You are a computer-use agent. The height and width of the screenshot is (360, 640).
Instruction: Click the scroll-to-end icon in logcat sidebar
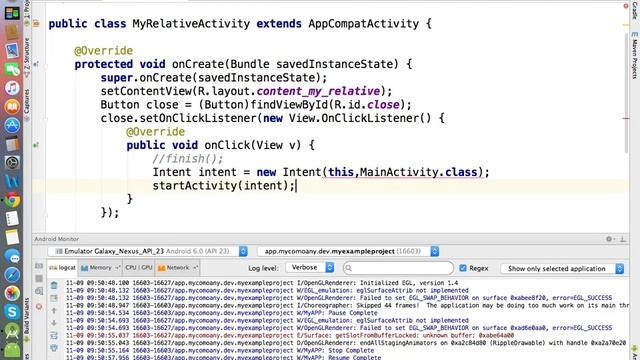[54, 336]
